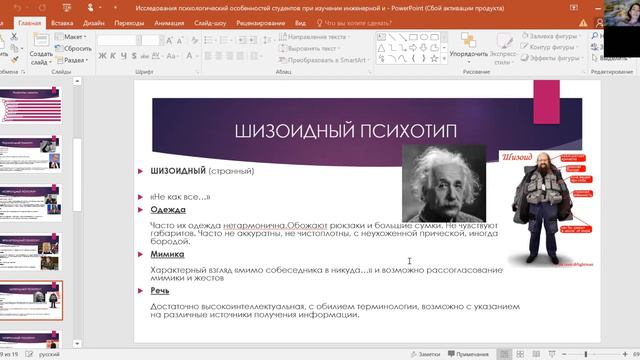Viewport: 640px width, 360px height.
Task: Click the Redo arrow in quick access toolbar
Action: point(42,8)
